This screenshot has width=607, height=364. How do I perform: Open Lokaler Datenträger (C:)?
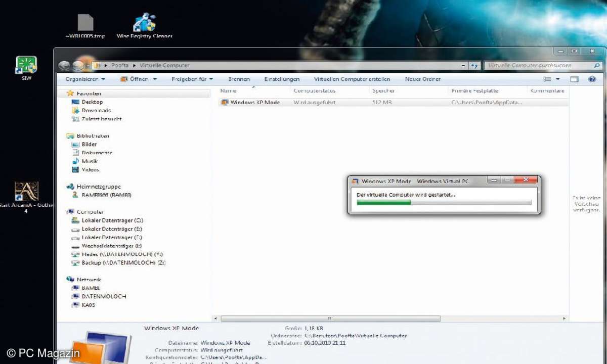(x=108, y=220)
